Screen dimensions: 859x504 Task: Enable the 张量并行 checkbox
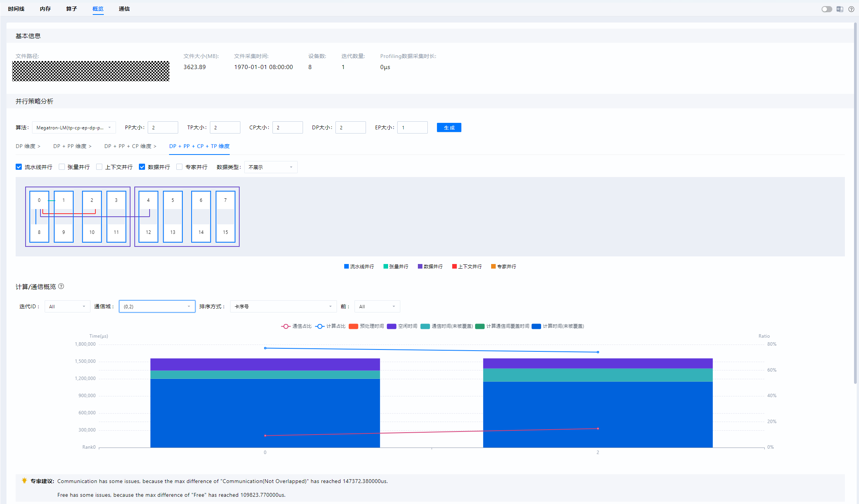[x=61, y=167]
